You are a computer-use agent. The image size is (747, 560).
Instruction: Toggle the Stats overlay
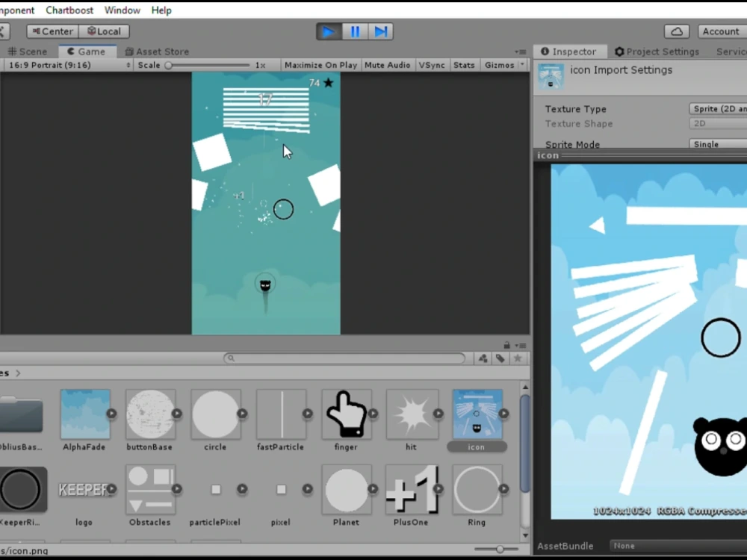point(464,65)
